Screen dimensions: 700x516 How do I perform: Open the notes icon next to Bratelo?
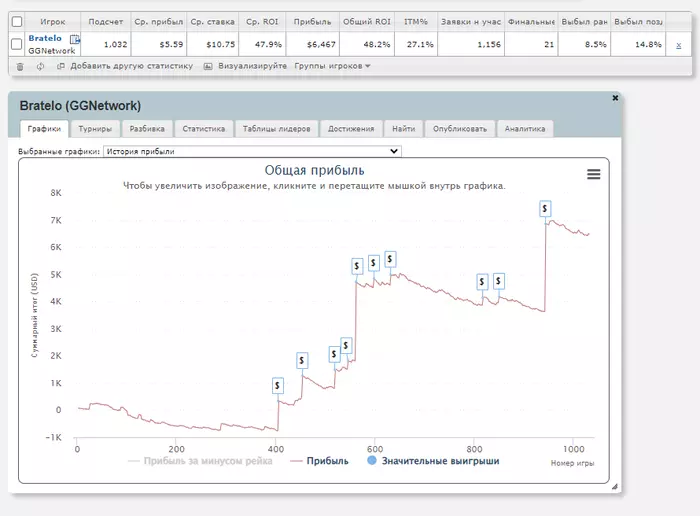[75, 39]
